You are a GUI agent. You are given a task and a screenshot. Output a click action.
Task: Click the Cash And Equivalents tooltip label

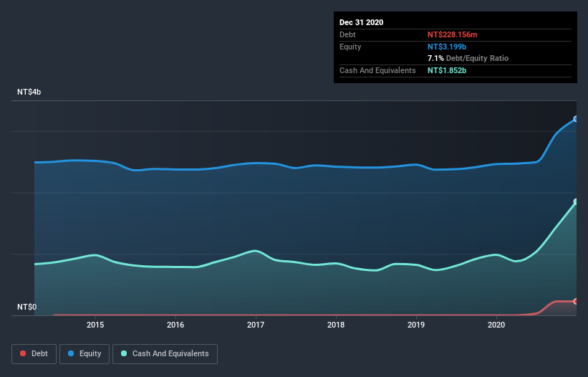click(x=377, y=70)
